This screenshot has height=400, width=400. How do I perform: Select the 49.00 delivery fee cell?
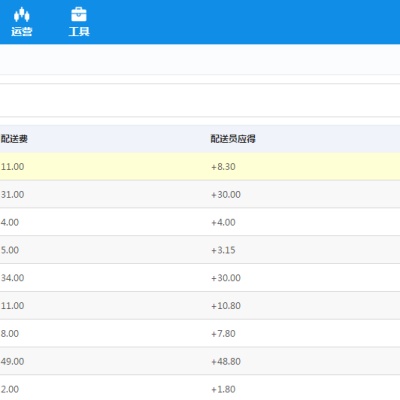tap(12, 361)
